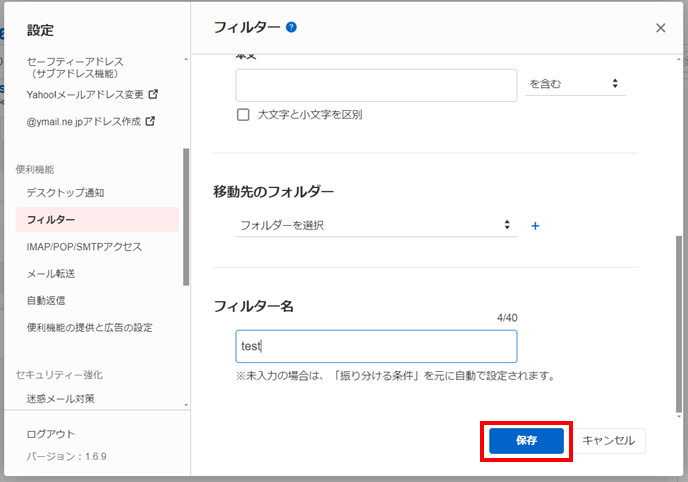
Task: Click the plus icon to add folder
Action: [x=535, y=226]
